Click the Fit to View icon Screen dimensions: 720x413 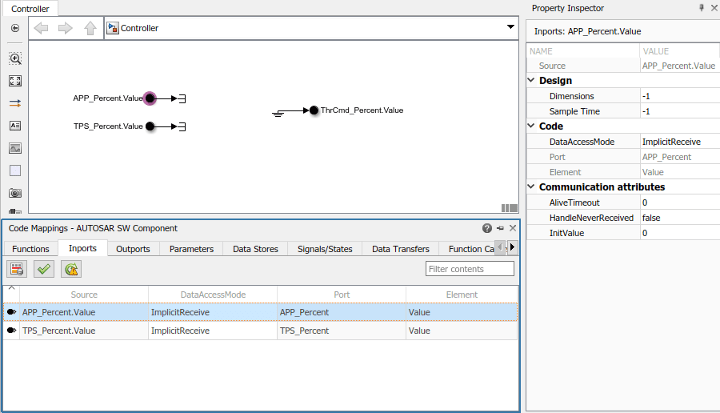pyautogui.click(x=15, y=81)
